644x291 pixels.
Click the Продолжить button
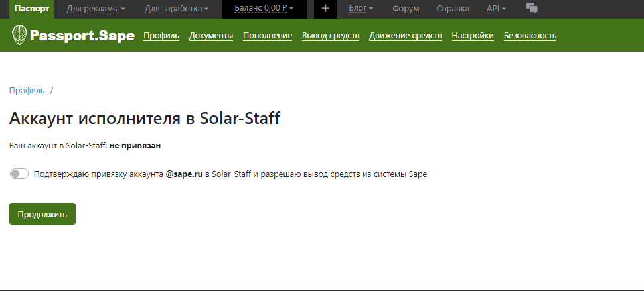[x=42, y=214]
